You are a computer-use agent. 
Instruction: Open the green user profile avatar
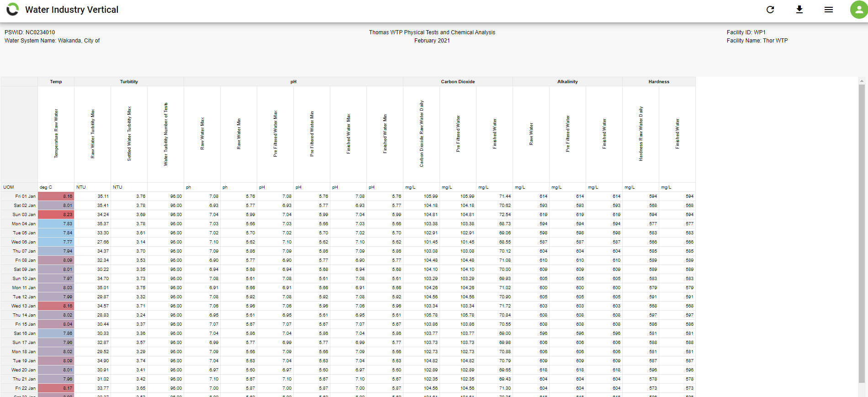[859, 10]
